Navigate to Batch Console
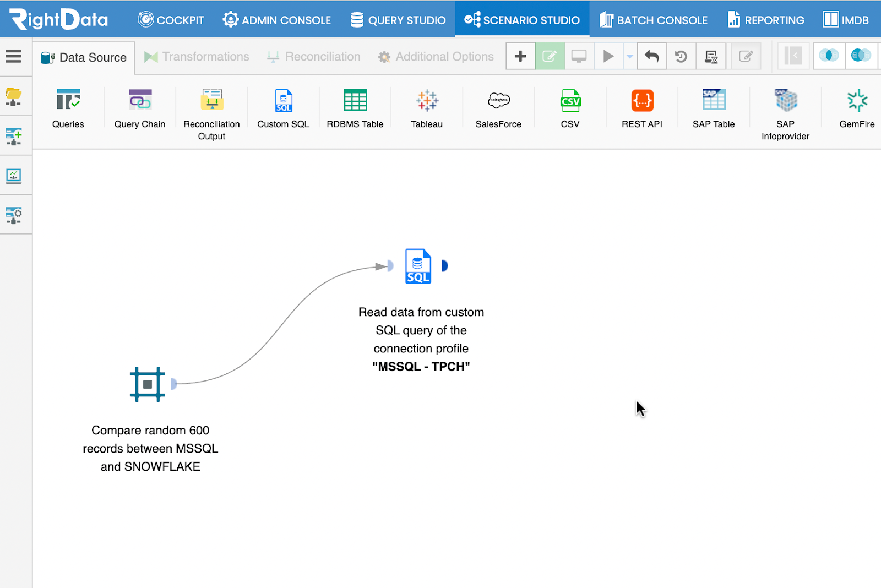 [653, 19]
